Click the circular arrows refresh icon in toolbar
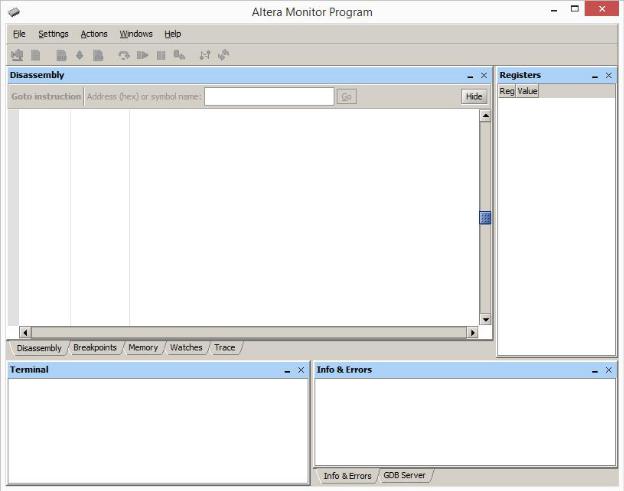Screen dimensions: 624x491 click(x=224, y=55)
